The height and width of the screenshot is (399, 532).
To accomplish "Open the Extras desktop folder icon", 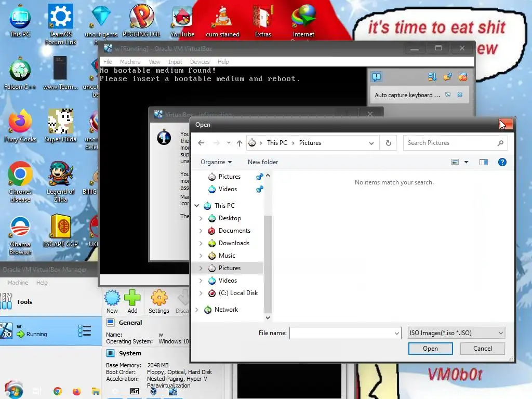I will pos(263,21).
